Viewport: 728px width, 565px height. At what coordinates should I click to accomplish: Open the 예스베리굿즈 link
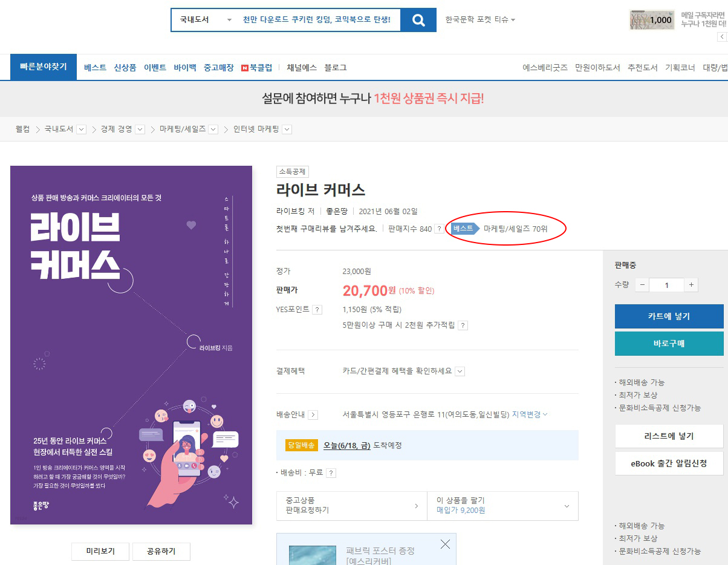pos(545,68)
